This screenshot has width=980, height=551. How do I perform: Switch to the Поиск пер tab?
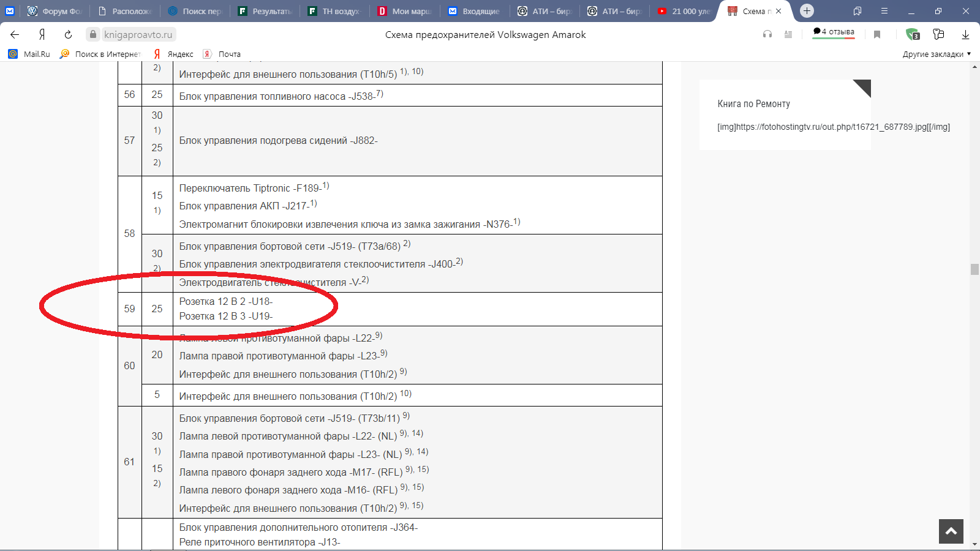click(x=195, y=11)
